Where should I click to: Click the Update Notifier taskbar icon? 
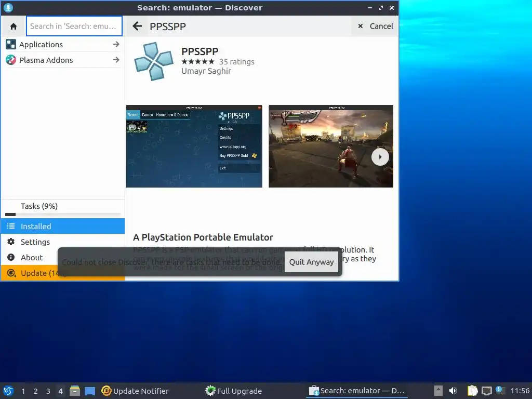[x=106, y=391]
